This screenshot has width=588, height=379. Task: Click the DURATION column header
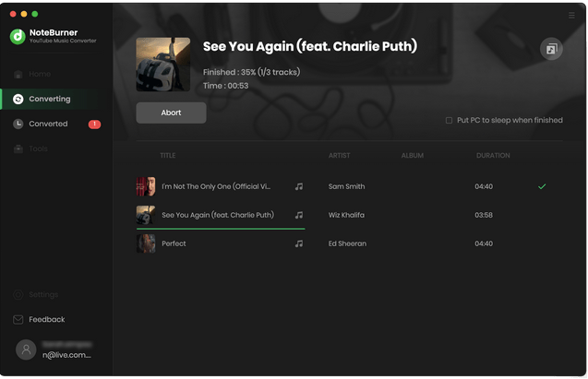(x=493, y=156)
